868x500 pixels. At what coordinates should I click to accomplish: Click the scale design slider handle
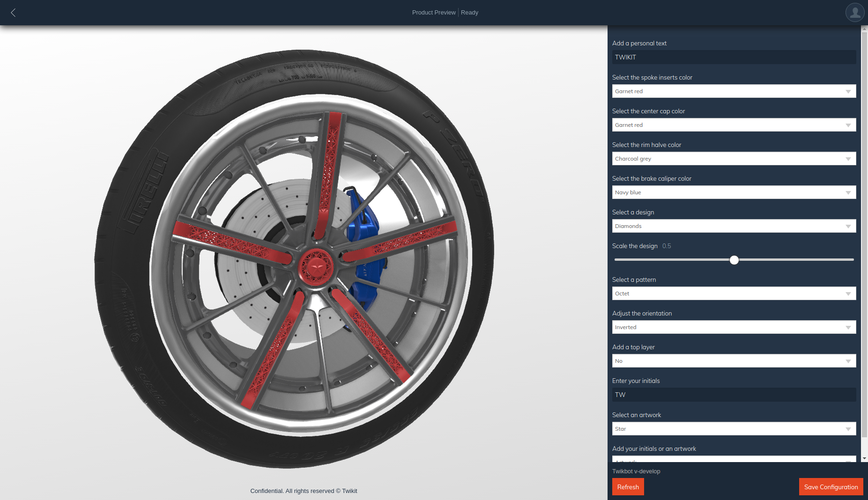click(734, 260)
